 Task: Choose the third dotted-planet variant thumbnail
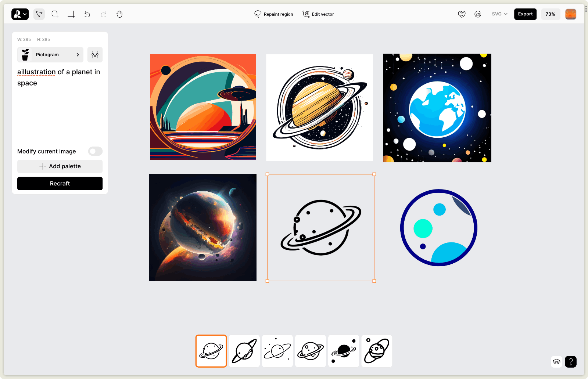point(277,351)
